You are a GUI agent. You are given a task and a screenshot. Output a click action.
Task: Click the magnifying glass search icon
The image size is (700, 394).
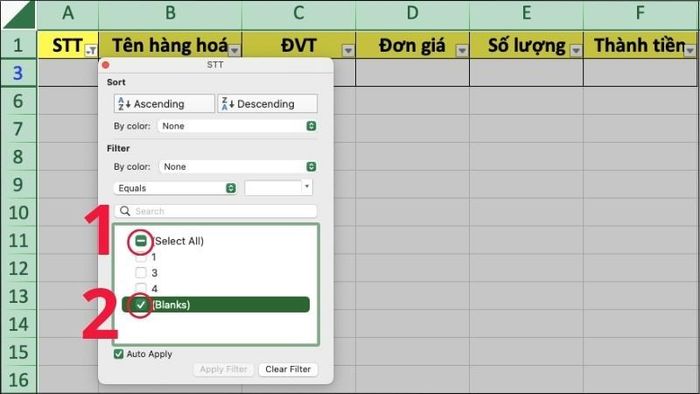coord(125,211)
